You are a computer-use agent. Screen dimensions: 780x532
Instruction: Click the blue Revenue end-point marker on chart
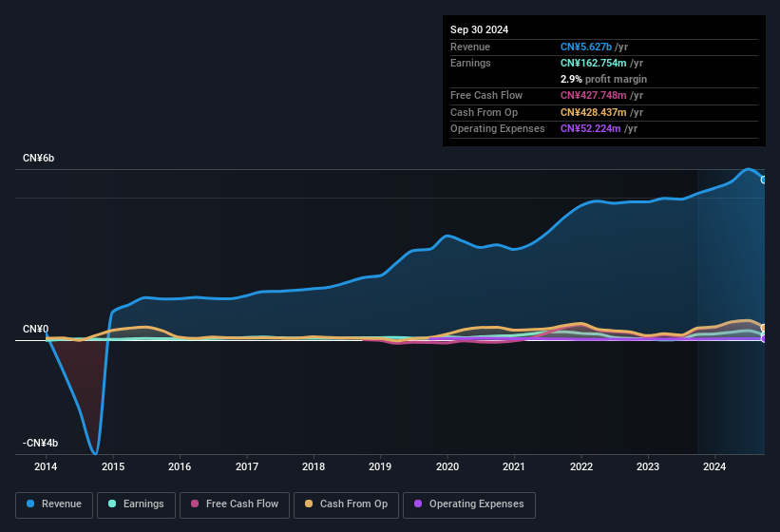point(764,180)
